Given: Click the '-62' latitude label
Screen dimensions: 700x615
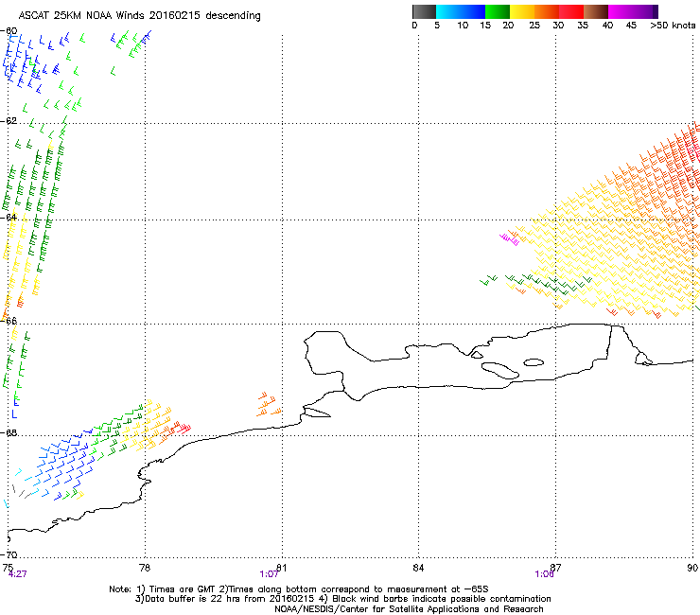Looking at the screenshot, I should pos(9,121).
